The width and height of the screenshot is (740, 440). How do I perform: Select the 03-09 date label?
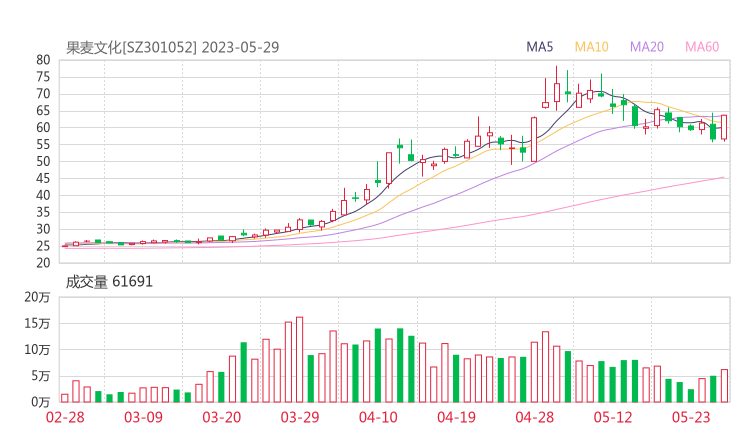tap(143, 418)
